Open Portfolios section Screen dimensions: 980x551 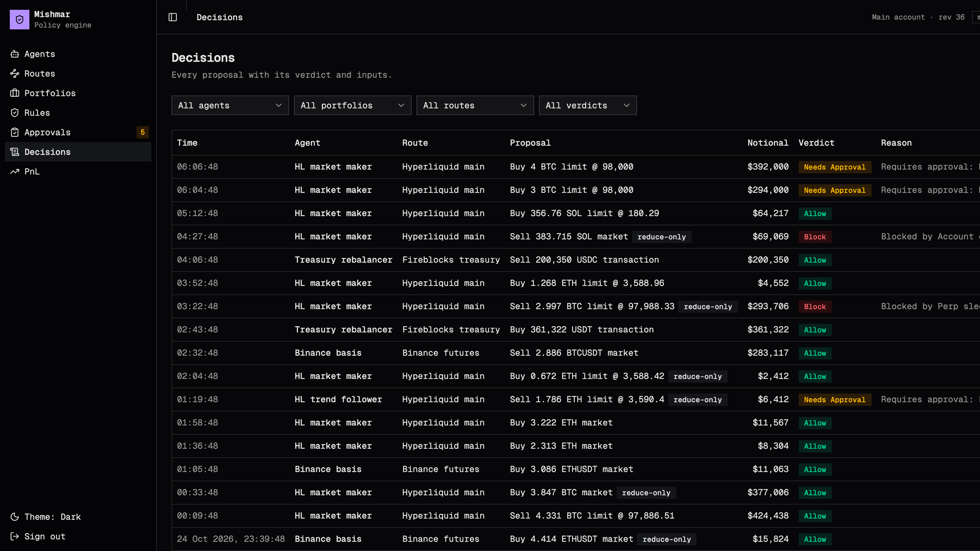tap(78, 93)
